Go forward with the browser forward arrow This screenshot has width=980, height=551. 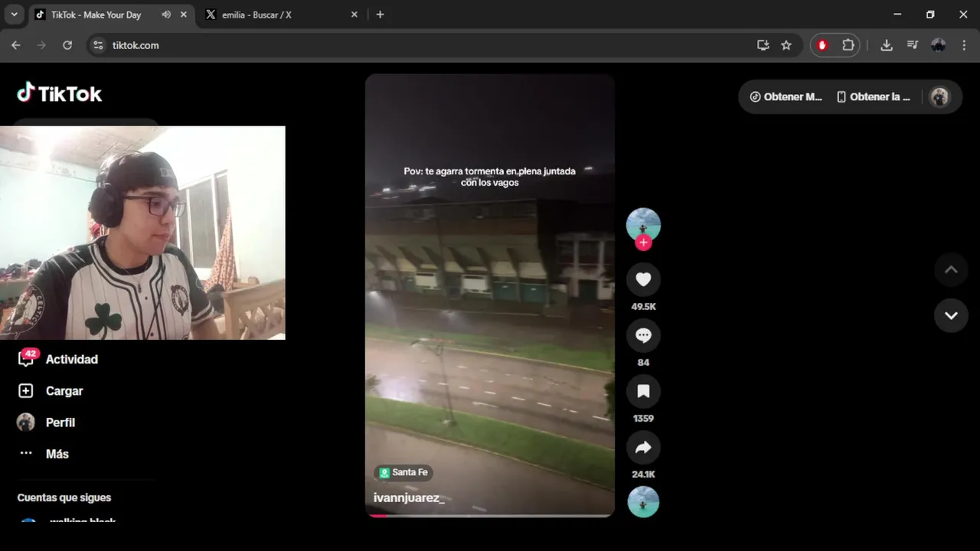click(x=41, y=45)
